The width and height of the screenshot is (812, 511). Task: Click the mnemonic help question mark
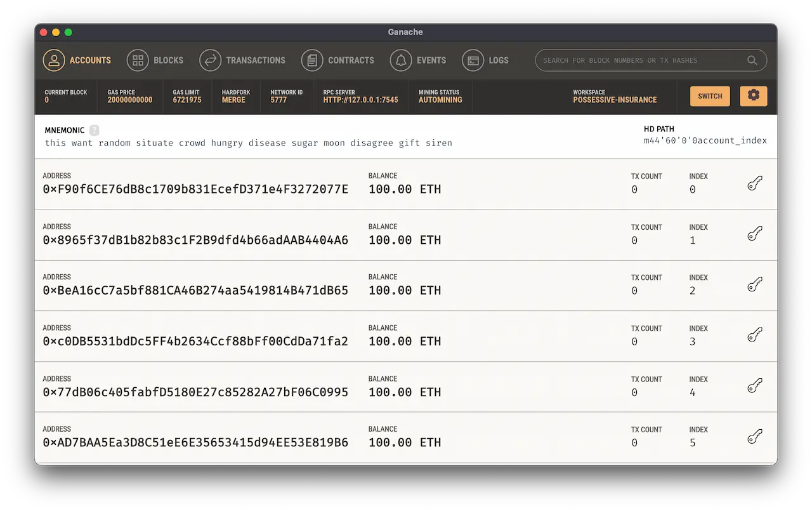click(95, 130)
